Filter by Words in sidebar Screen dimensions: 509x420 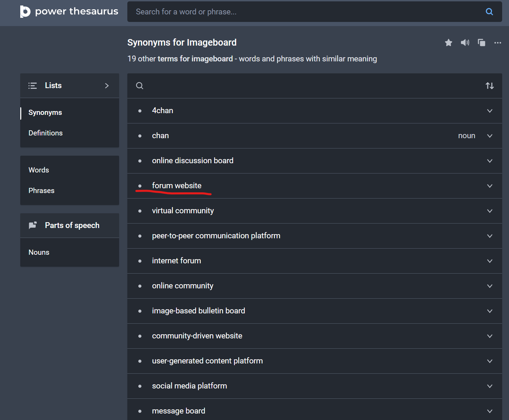click(39, 170)
